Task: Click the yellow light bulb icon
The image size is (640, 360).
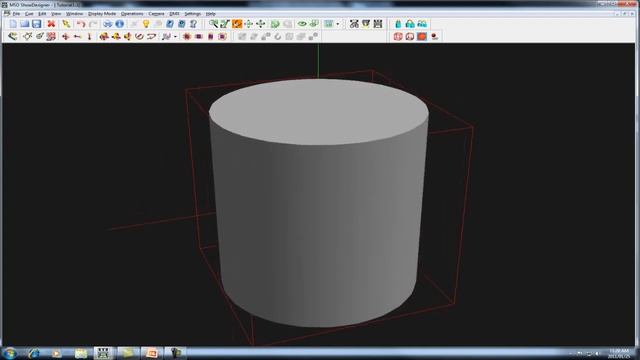Action: tap(146, 24)
